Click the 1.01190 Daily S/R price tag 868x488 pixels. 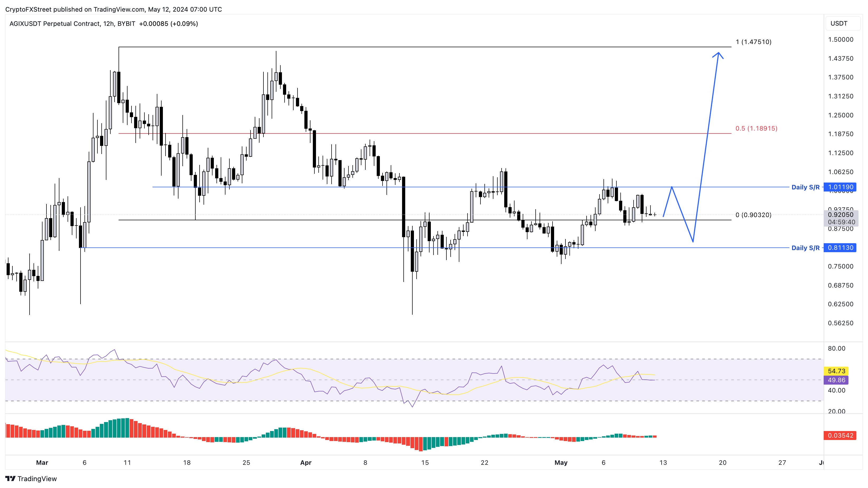[840, 187]
